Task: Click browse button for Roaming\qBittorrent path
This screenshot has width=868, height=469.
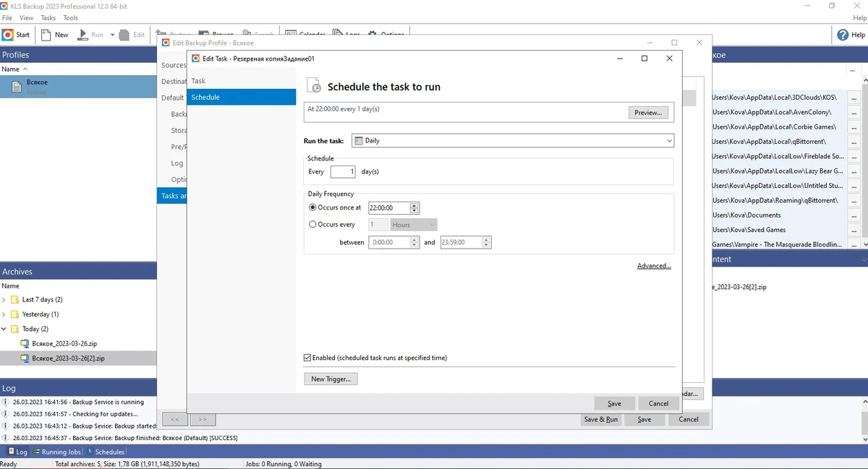Action: point(854,200)
